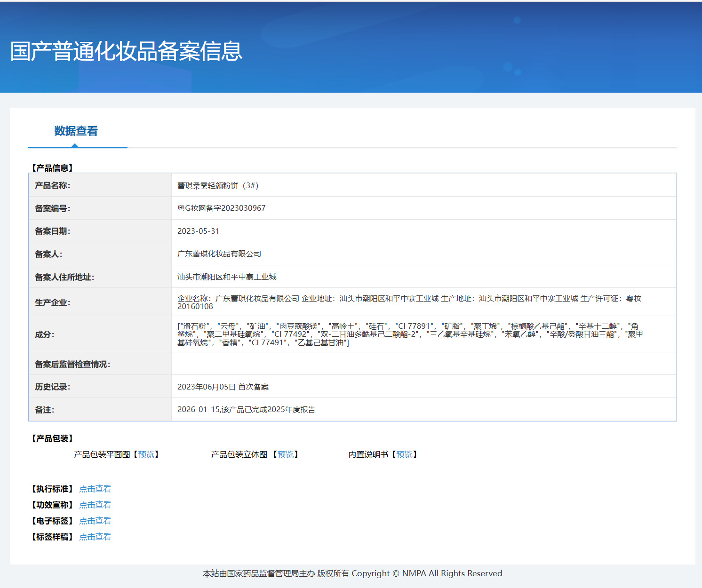Preview the 产品包装立体图 image

click(286, 454)
